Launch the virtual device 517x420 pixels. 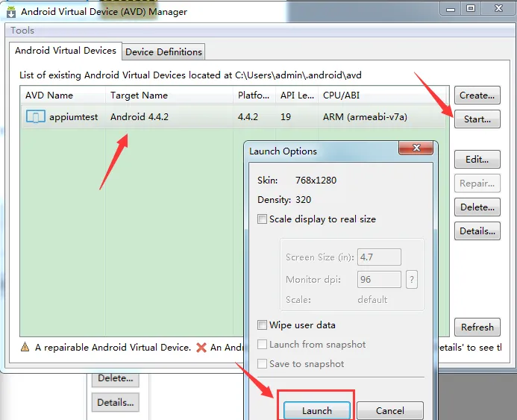click(317, 410)
